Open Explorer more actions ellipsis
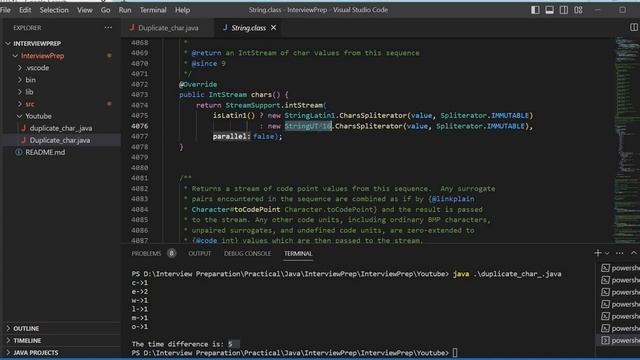Image resolution: width=640 pixels, height=360 pixels. [108, 28]
